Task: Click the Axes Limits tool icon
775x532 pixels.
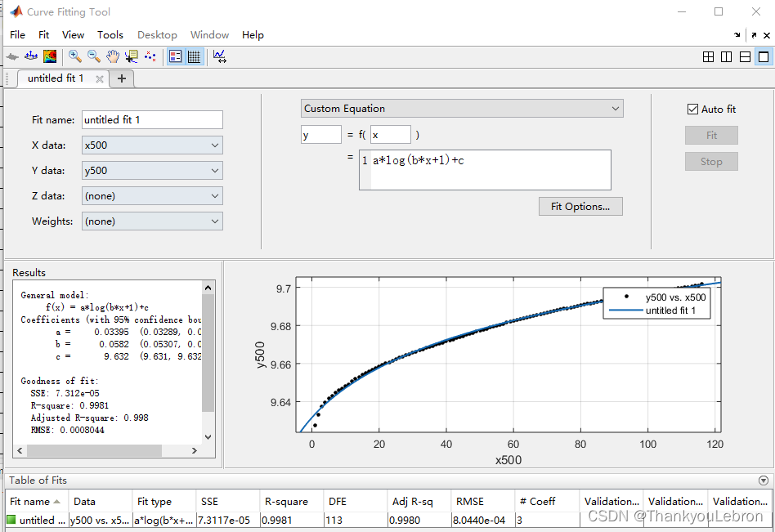Action: point(219,57)
